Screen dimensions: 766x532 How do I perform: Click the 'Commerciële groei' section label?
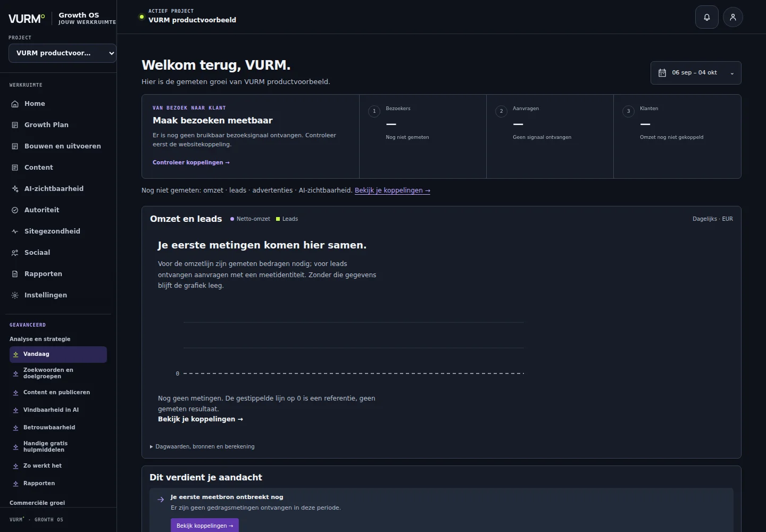click(37, 503)
